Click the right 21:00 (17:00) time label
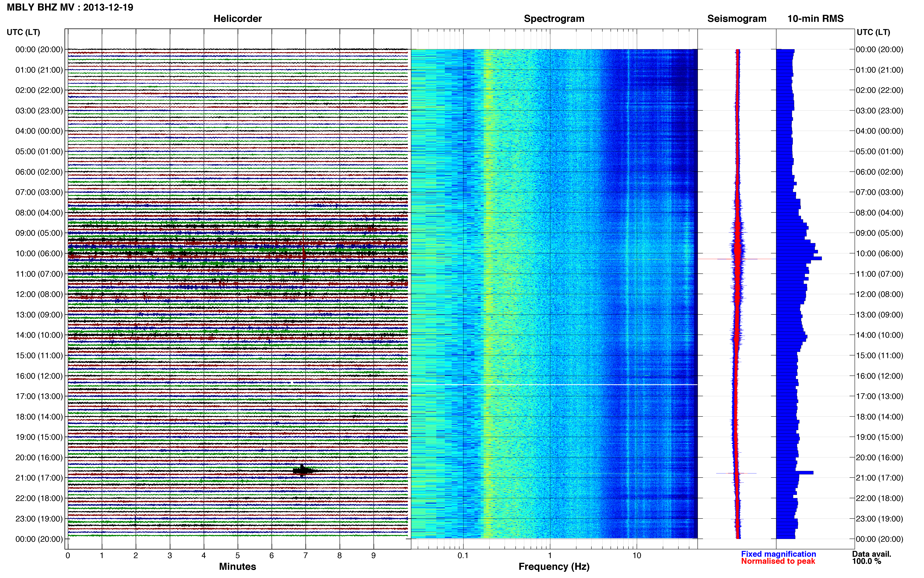Screen dimensions: 924x578 click(879, 478)
